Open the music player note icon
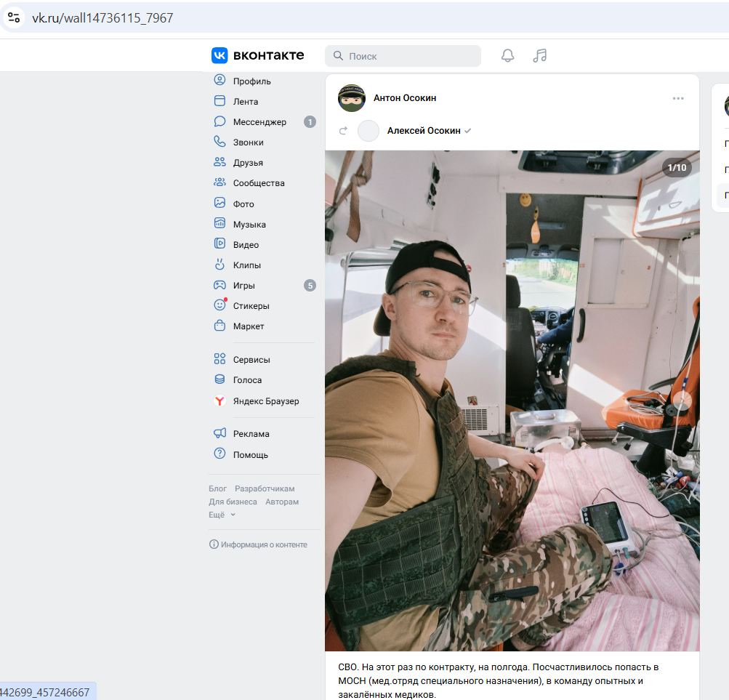729x700 pixels. 540,56
